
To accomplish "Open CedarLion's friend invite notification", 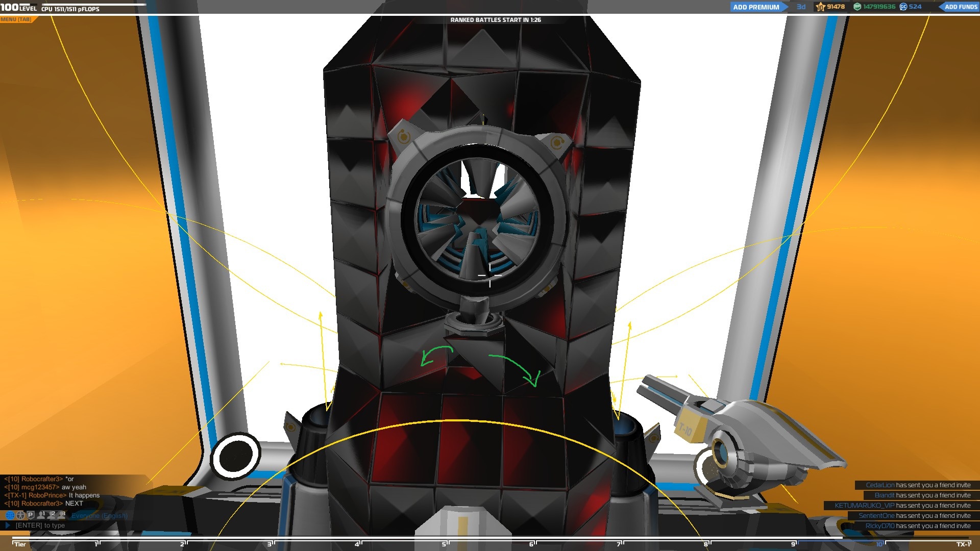I will (918, 485).
